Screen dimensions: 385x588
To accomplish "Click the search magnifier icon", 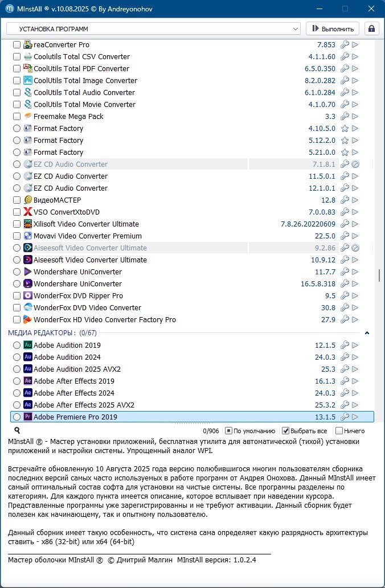I will [17, 430].
